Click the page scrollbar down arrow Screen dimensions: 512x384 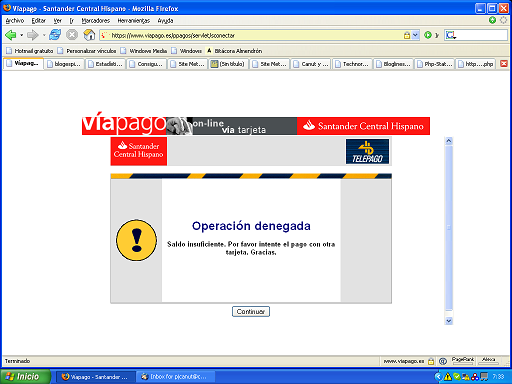coord(449,321)
